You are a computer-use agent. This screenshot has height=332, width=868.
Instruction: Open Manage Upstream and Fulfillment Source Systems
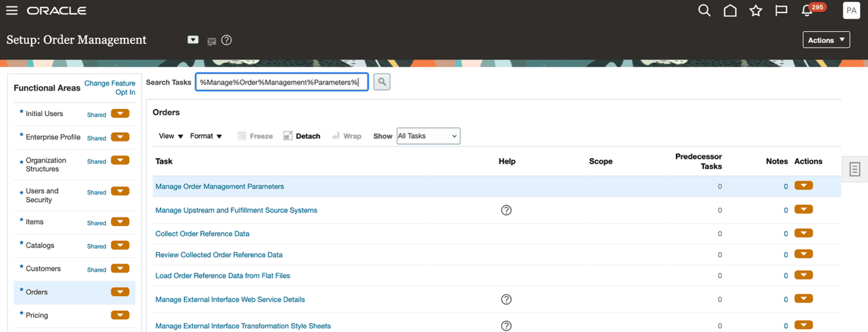[x=236, y=210]
